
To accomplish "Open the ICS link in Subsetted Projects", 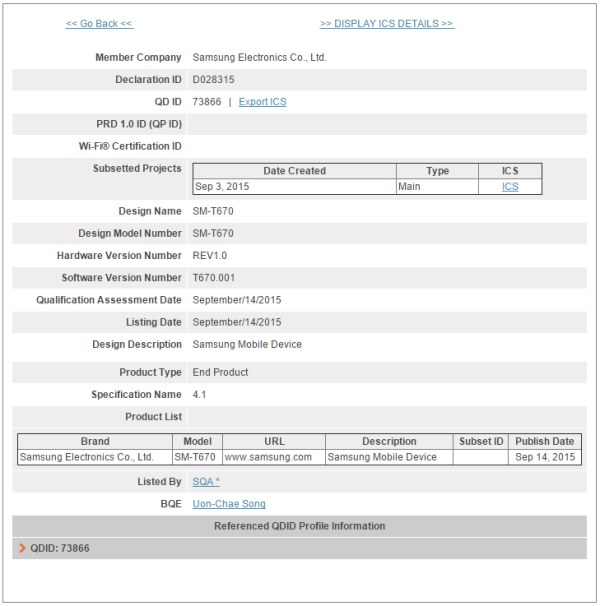I will [x=510, y=187].
